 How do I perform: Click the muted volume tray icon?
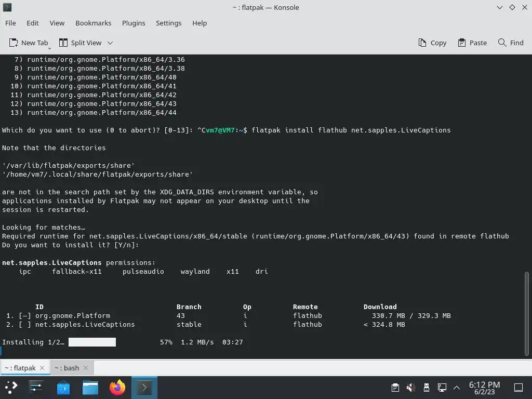click(x=410, y=388)
